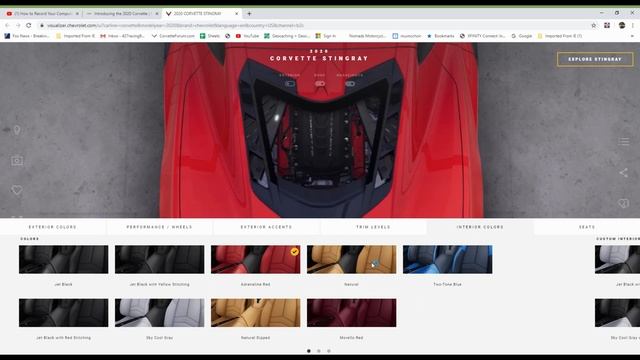Open a new browser tab

(249, 13)
